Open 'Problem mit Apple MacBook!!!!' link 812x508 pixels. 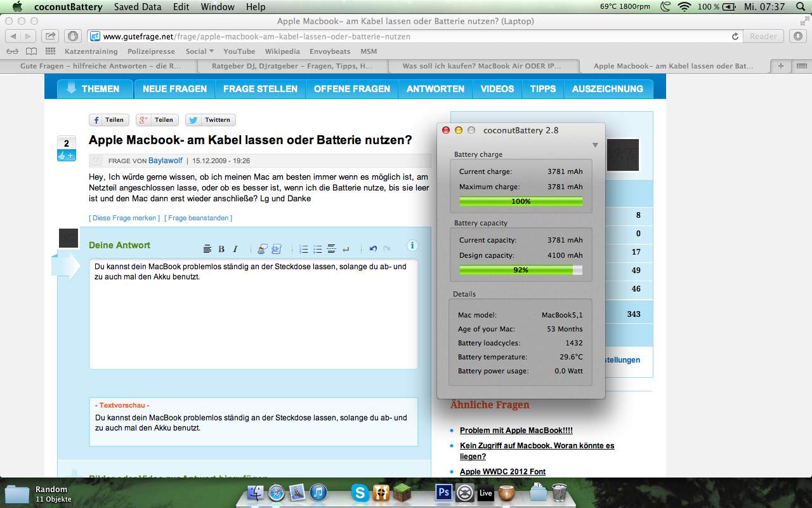[x=516, y=431]
